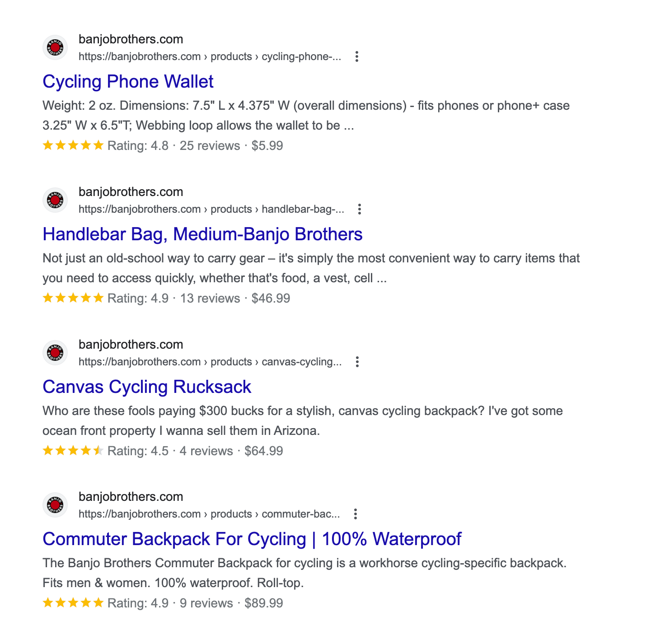
Task: Click the handlebar-bag product URL breadcrumb
Action: point(211,209)
